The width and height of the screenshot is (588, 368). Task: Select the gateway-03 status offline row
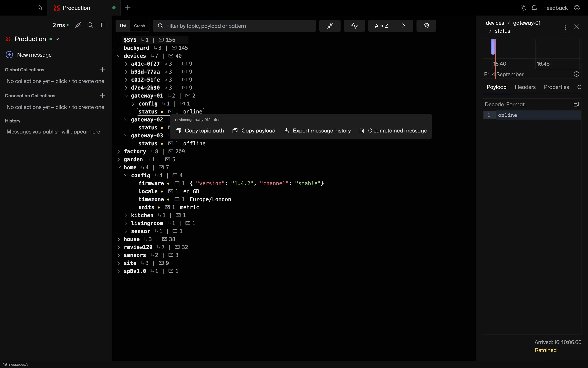(x=172, y=144)
